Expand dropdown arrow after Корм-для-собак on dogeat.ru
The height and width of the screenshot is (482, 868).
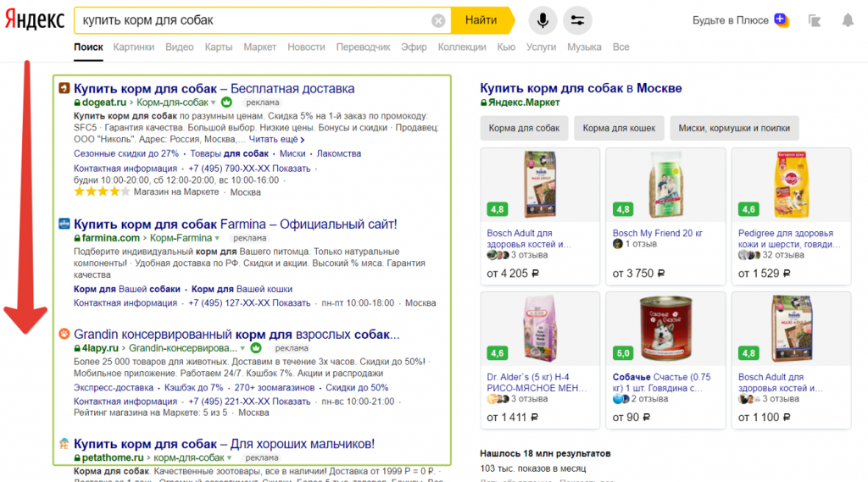click(213, 103)
